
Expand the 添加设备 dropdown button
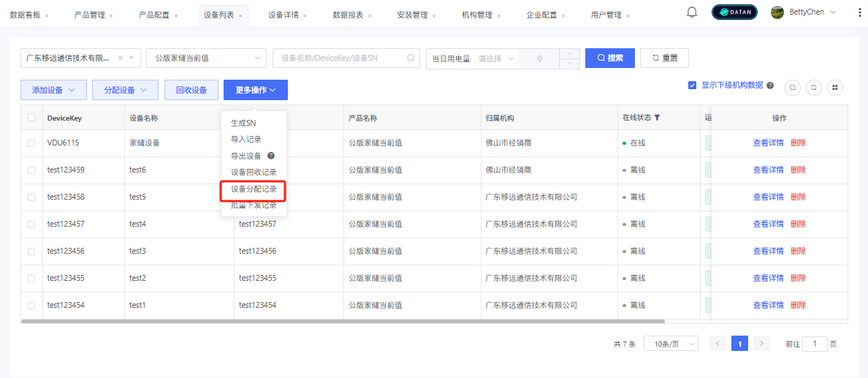coord(53,90)
